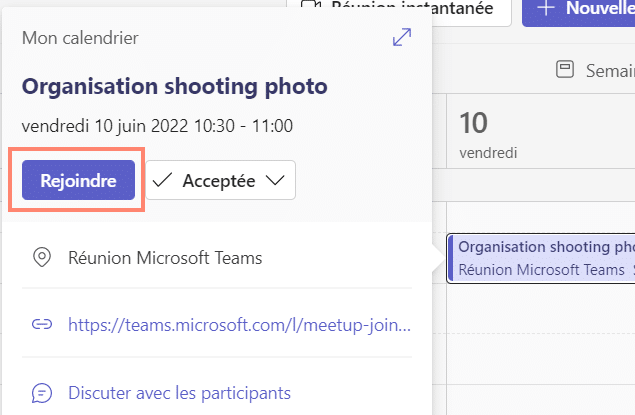Screen dimensions: 635x415
Task: Open Discuter avec les participants
Action: click(x=179, y=393)
